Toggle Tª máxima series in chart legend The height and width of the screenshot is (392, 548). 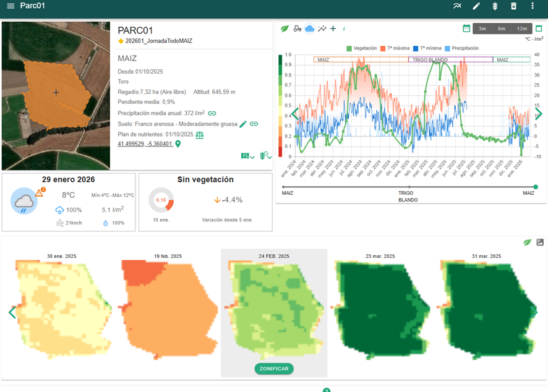(x=396, y=48)
